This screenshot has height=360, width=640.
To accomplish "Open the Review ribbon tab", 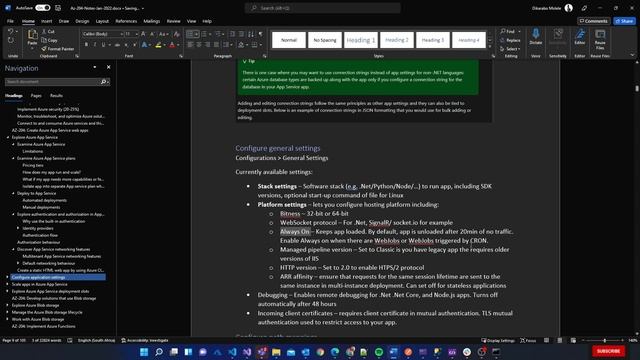I will (173, 21).
